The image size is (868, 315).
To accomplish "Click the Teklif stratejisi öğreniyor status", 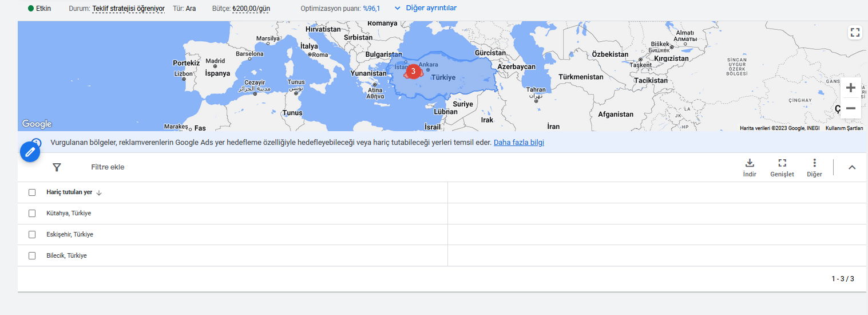I will [x=128, y=9].
